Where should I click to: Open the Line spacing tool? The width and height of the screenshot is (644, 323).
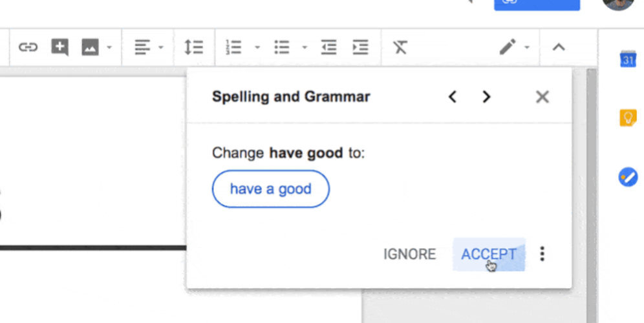[x=194, y=47]
